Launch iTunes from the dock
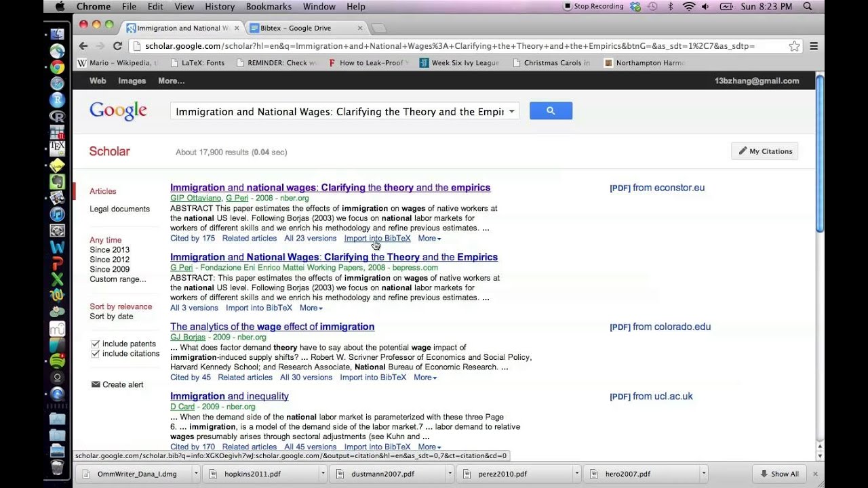This screenshot has height=488, width=868. point(57,214)
